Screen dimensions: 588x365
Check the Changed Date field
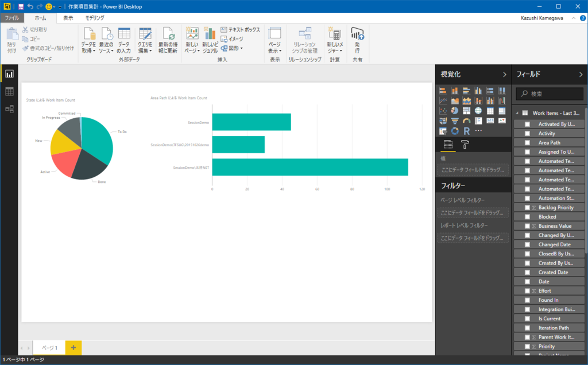pyautogui.click(x=527, y=244)
